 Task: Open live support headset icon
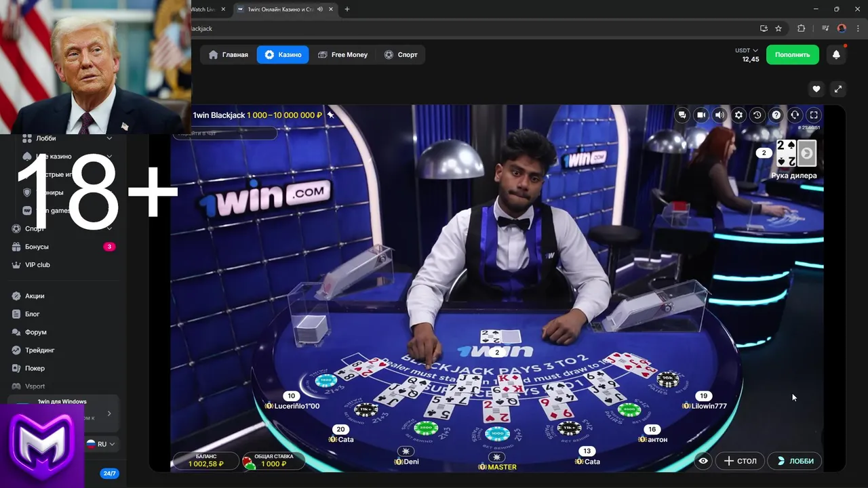[x=795, y=115]
